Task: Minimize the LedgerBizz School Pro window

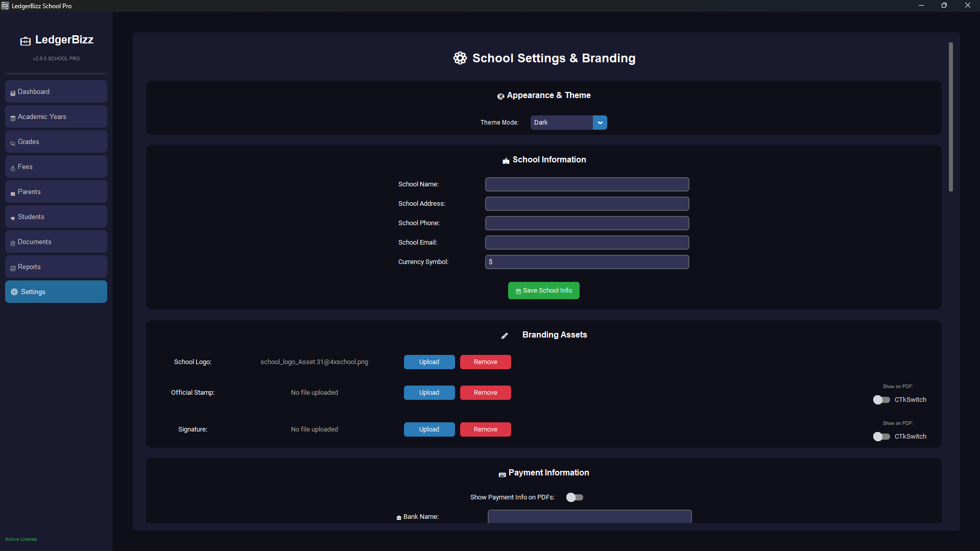Action: point(921,6)
